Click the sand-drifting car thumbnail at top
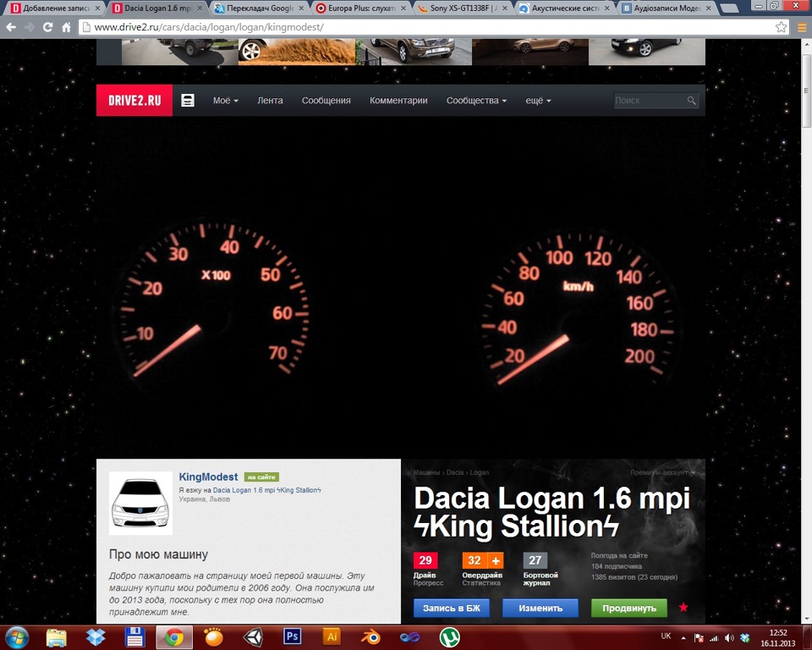Screen dimensions: 812x650 [x=297, y=52]
